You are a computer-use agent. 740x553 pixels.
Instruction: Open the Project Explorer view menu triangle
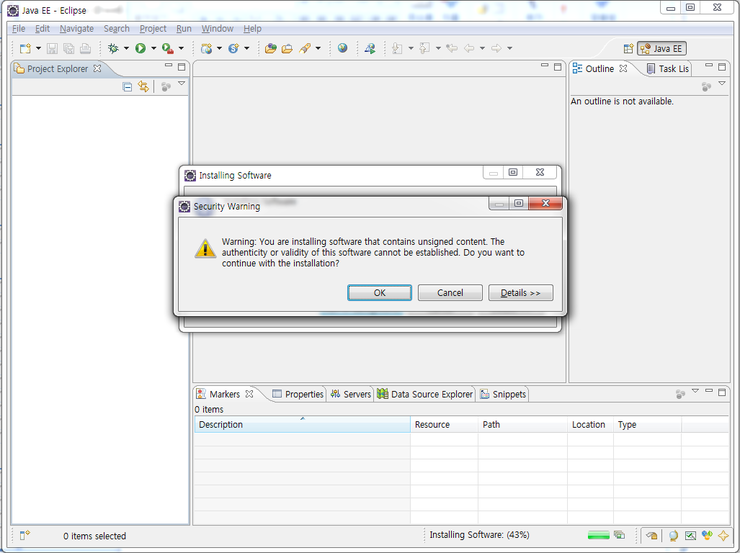(182, 84)
